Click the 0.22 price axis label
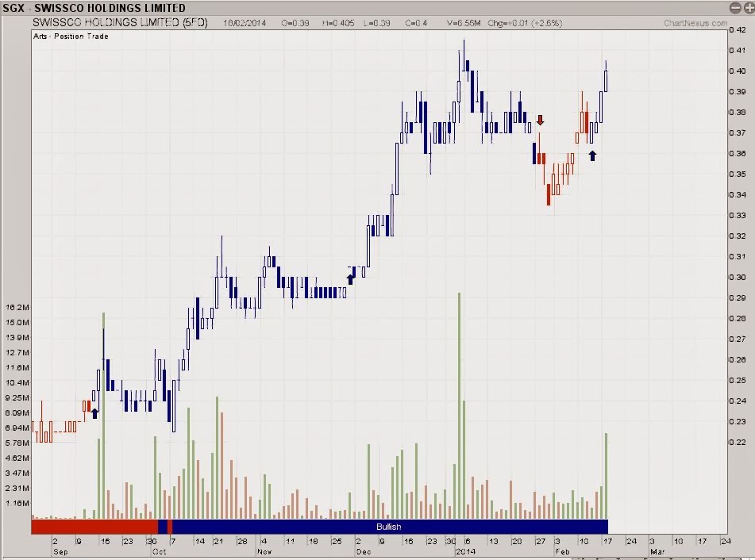Viewport: 755px width, 560px height. point(738,442)
